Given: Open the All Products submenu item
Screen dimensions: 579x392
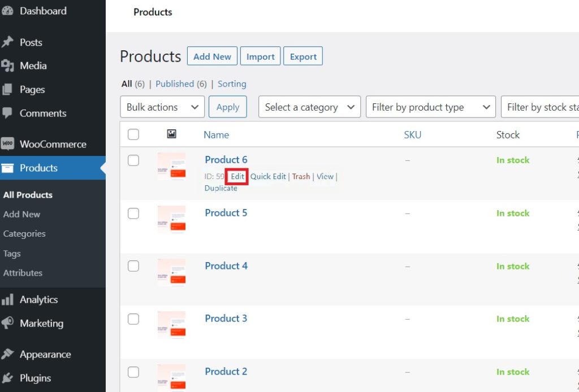Looking at the screenshot, I should click(28, 195).
